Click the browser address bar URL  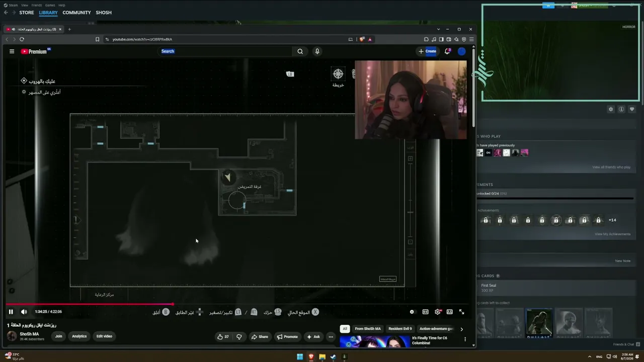tap(142, 39)
